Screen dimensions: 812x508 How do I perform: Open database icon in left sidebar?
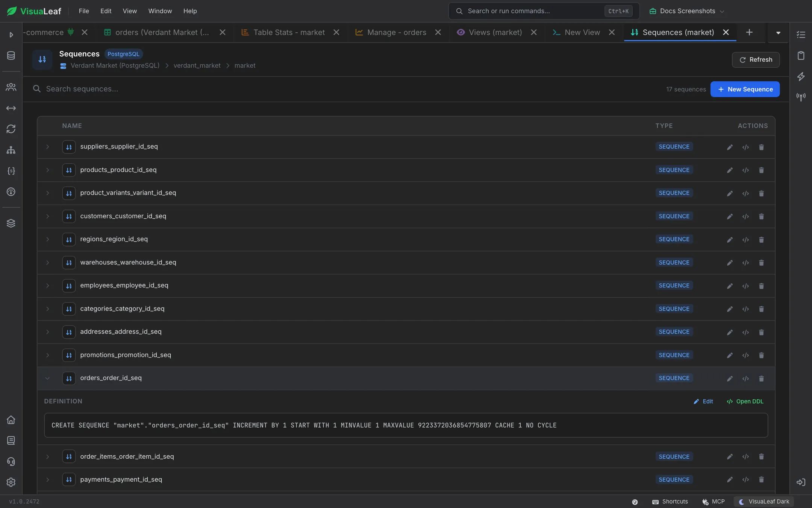11,56
